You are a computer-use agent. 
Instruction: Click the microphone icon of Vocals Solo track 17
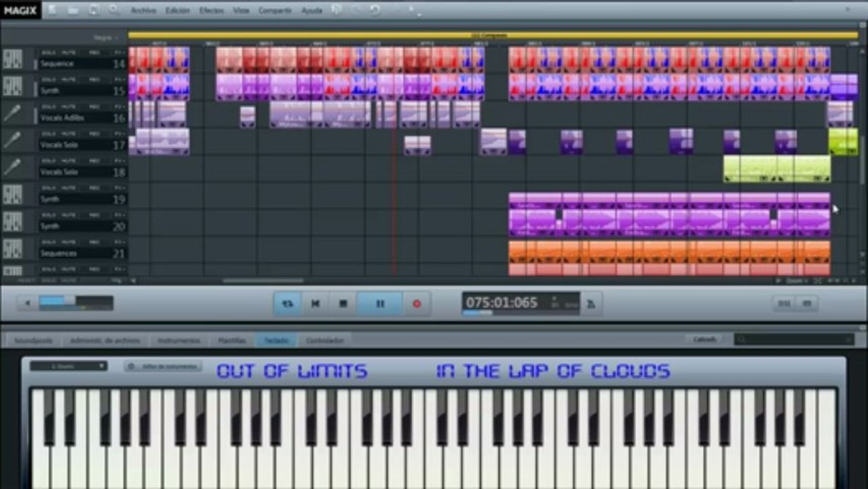pos(12,141)
